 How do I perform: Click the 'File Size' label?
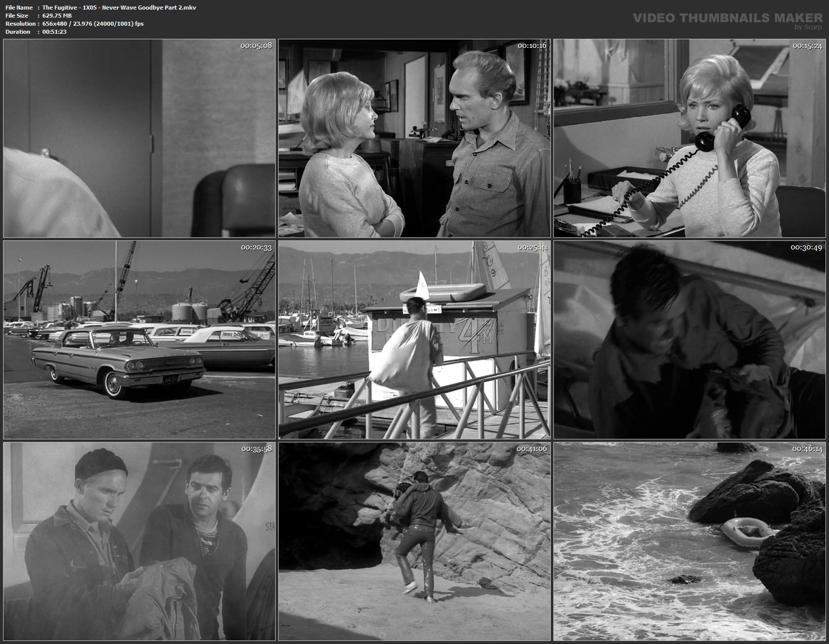point(17,16)
